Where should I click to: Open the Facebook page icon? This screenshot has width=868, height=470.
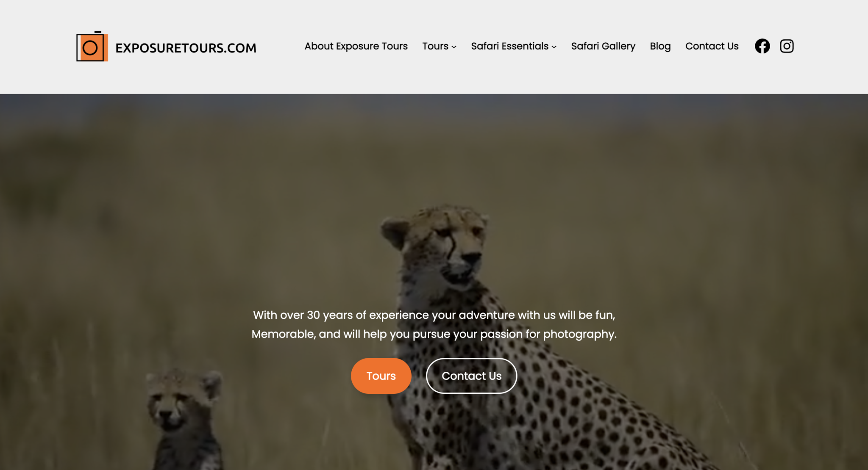click(762, 46)
